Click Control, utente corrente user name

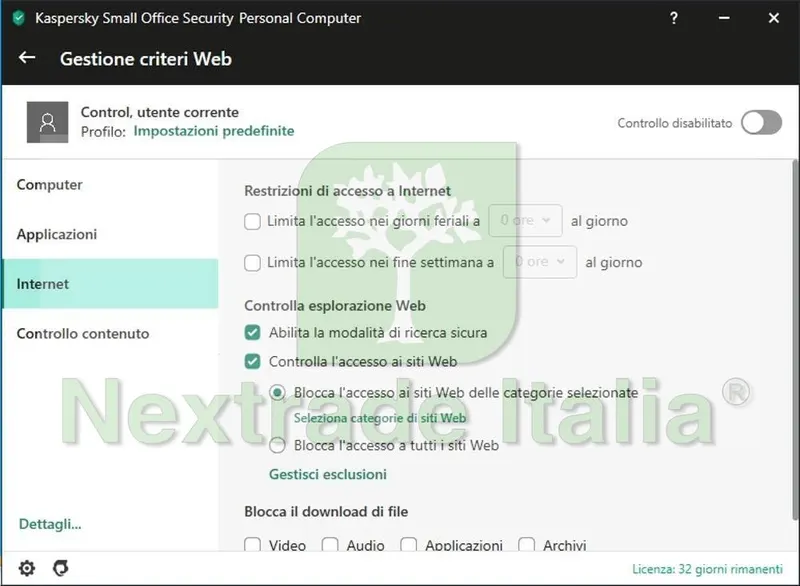point(160,112)
